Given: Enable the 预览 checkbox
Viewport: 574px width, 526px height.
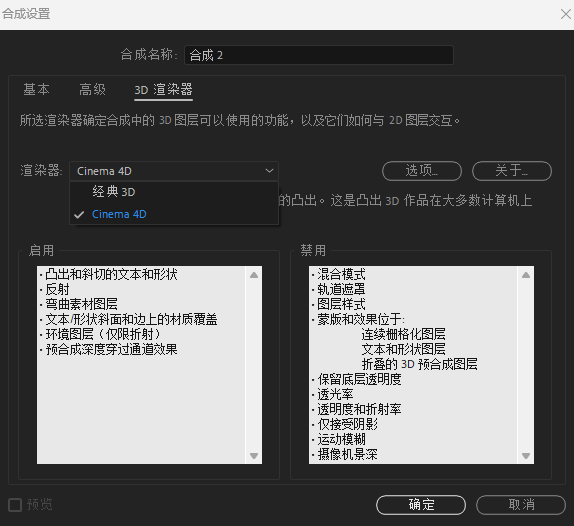Looking at the screenshot, I should (15, 505).
